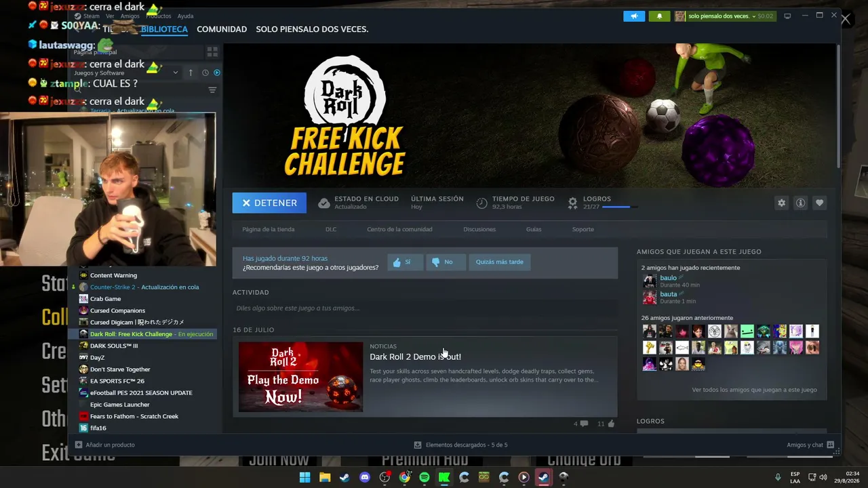
Task: Open the Ver menu
Action: (110, 16)
